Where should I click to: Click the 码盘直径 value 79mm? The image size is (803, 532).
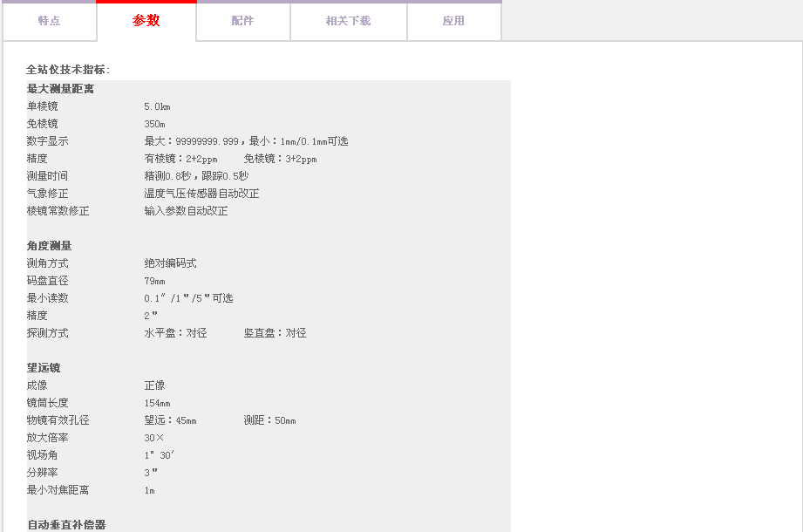pyautogui.click(x=154, y=281)
